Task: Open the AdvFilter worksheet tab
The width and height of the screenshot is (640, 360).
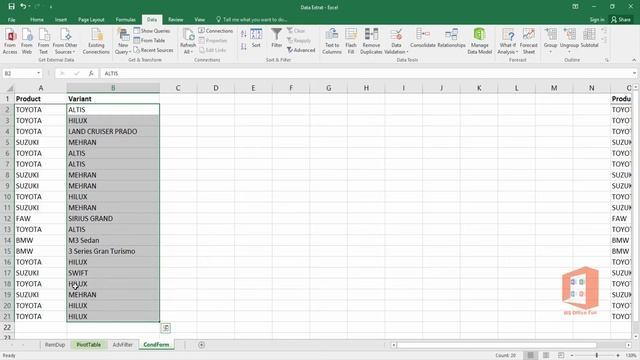Action: coord(122,345)
